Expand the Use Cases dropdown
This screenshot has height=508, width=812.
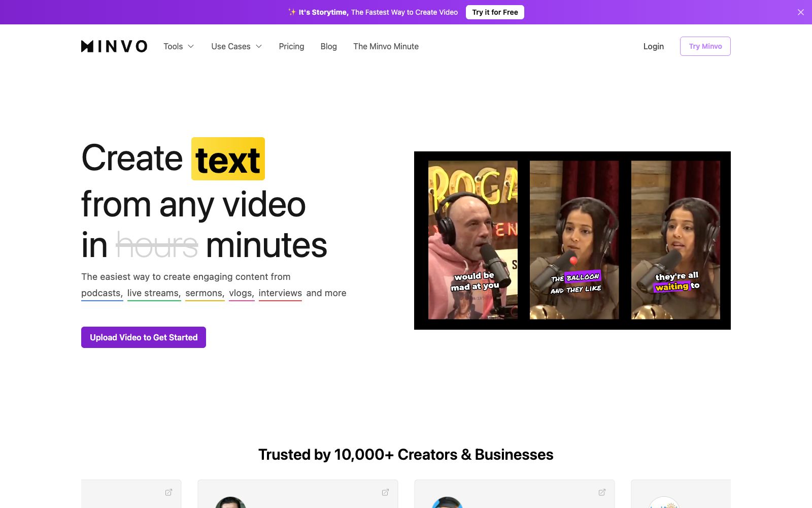click(236, 46)
